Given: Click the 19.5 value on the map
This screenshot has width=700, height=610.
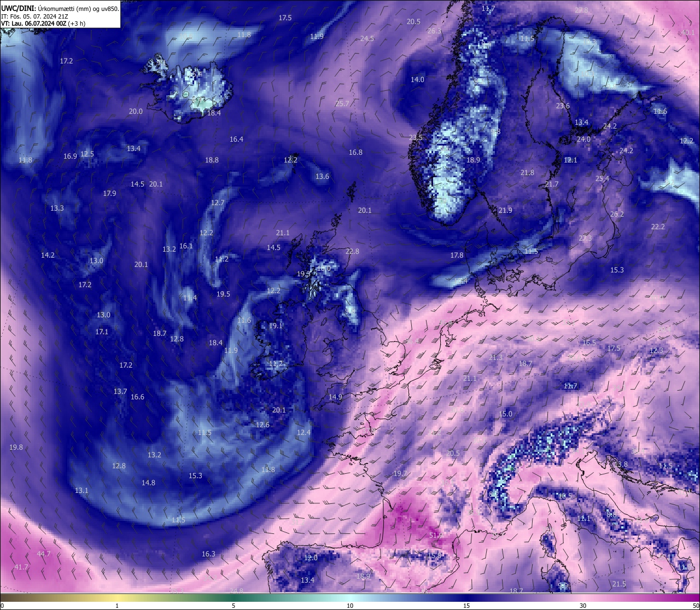Looking at the screenshot, I should (x=223, y=294).
